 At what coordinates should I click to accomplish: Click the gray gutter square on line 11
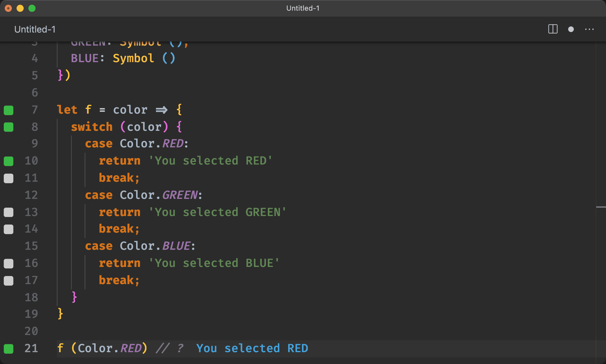coord(9,178)
